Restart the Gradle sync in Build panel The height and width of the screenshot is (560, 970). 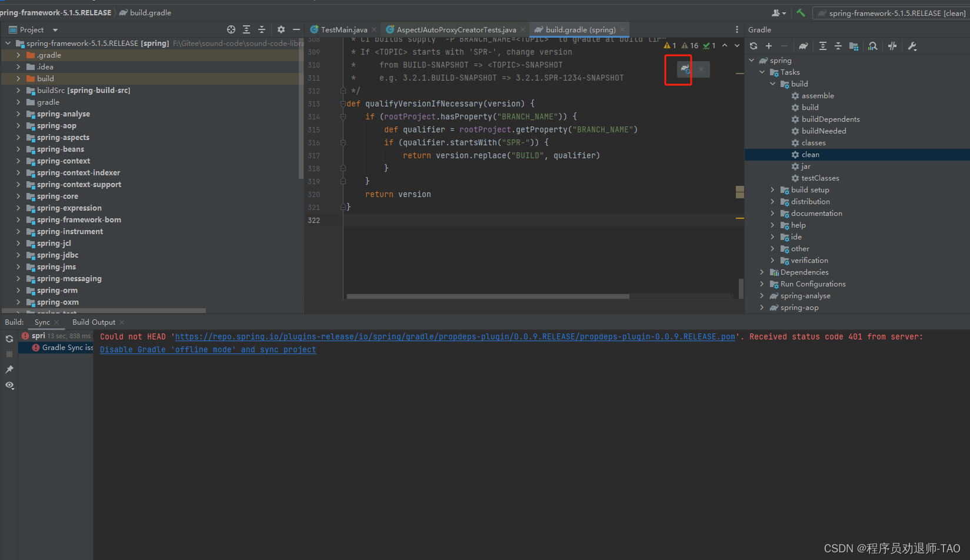pos(9,339)
